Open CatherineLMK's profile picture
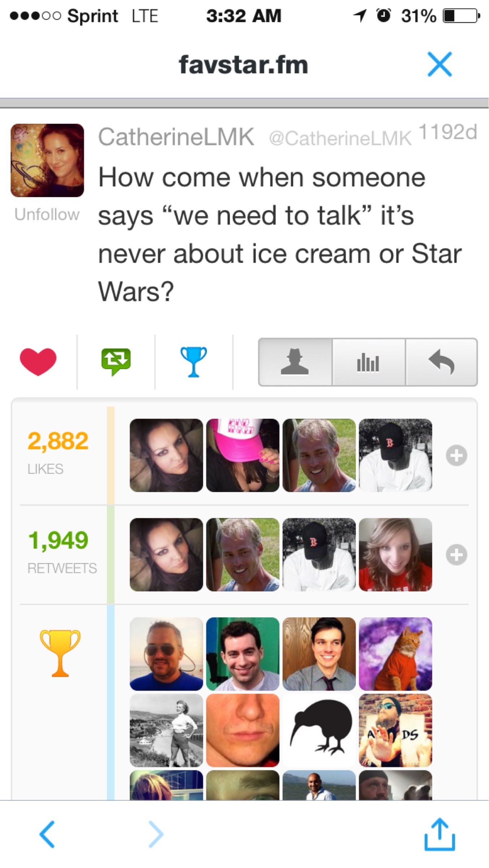The width and height of the screenshot is (489, 868). click(x=47, y=160)
